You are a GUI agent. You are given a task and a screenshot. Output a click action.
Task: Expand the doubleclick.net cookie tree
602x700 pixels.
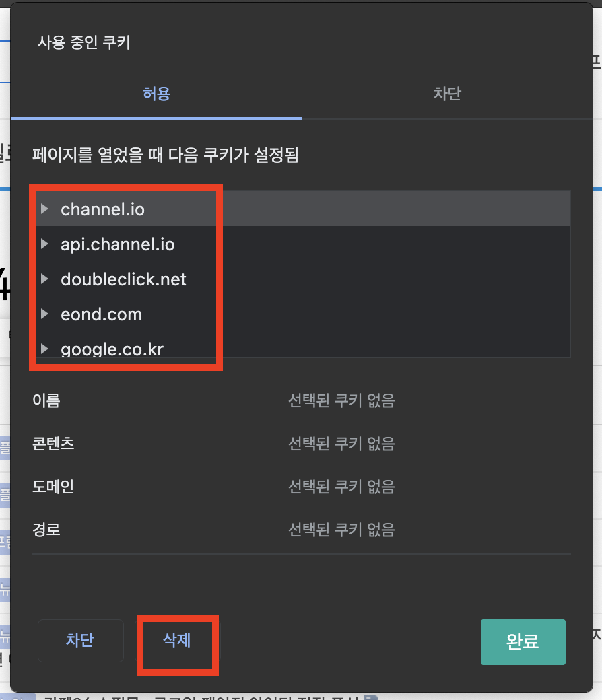[x=44, y=279]
